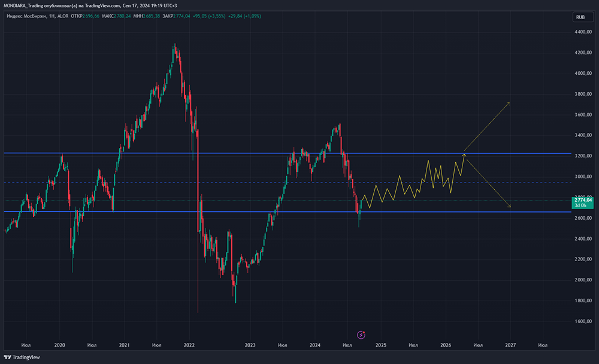Select the upper solid blue horizontal line
This screenshot has width=599, height=364.
240,154
